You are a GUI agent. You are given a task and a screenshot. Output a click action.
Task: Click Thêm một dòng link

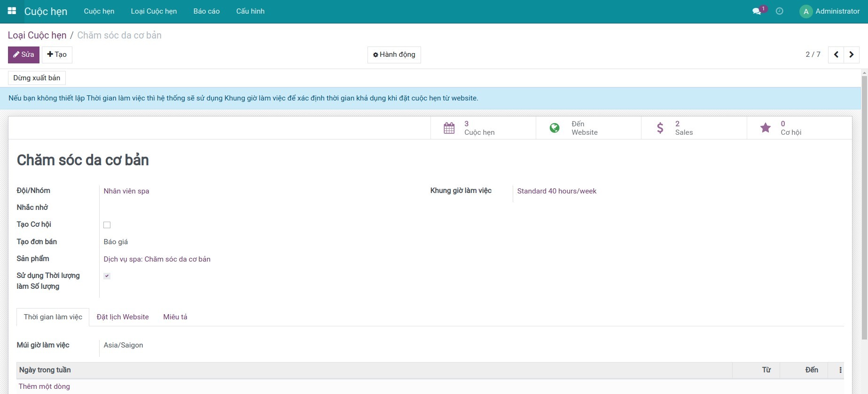[x=44, y=386]
